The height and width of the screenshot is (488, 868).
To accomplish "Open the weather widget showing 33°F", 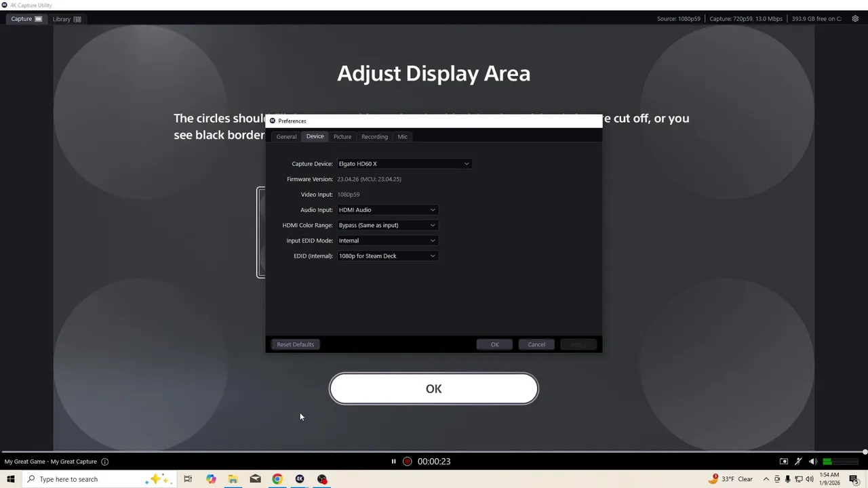I will point(730,479).
